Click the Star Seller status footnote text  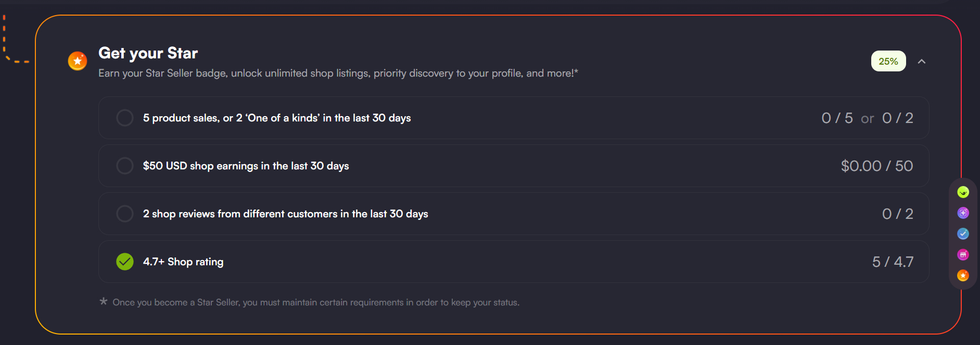pos(316,302)
